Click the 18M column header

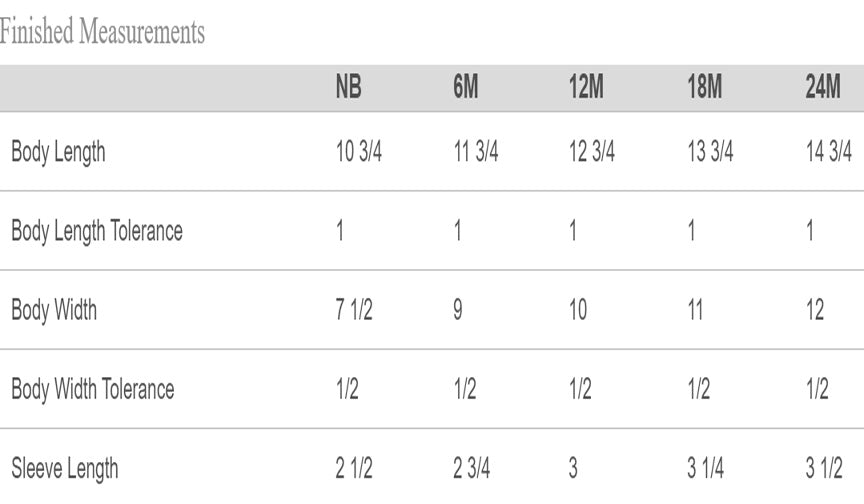coord(704,87)
